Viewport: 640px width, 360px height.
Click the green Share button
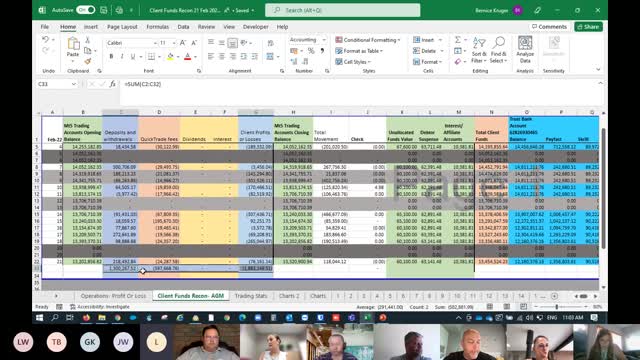tap(588, 27)
